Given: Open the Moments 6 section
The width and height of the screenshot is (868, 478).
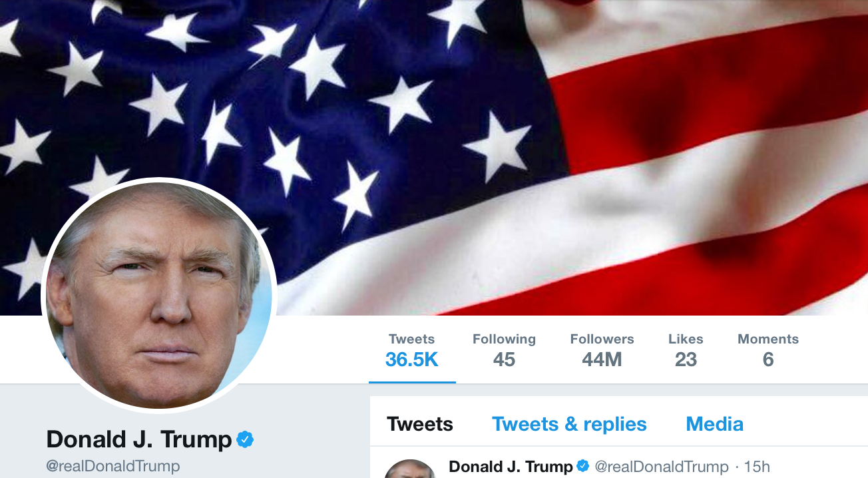Looking at the screenshot, I should tap(768, 350).
